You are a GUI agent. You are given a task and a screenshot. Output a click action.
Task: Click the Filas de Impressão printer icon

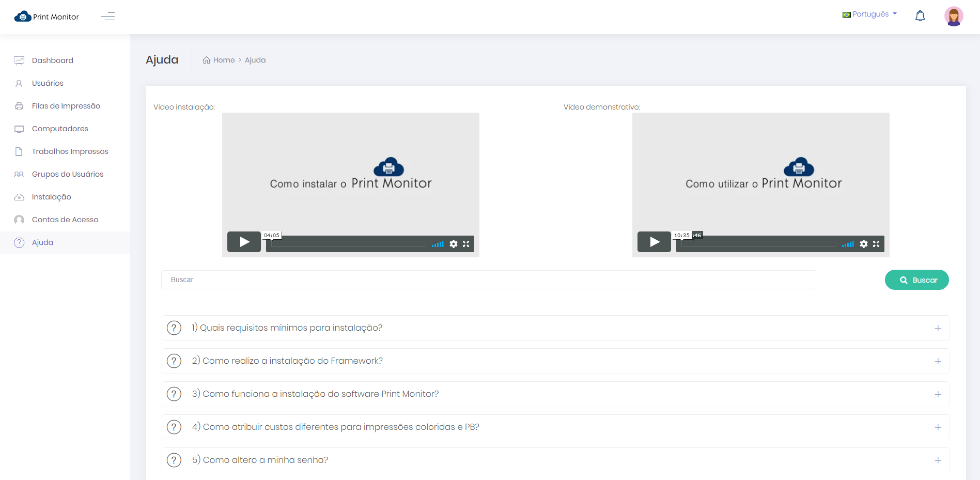(x=19, y=106)
